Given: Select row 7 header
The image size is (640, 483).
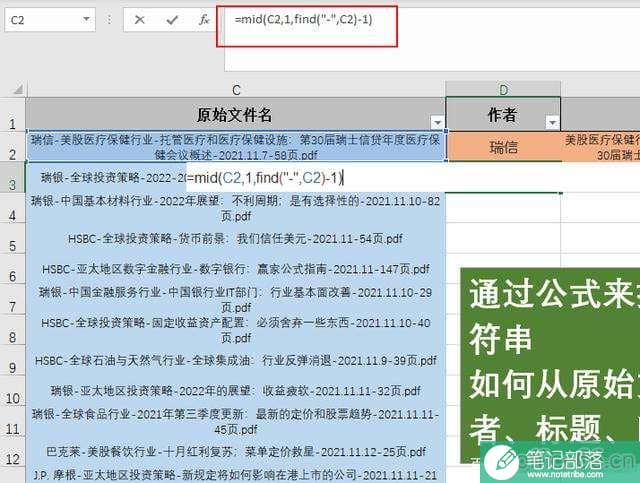Looking at the screenshot, I should (x=13, y=300).
